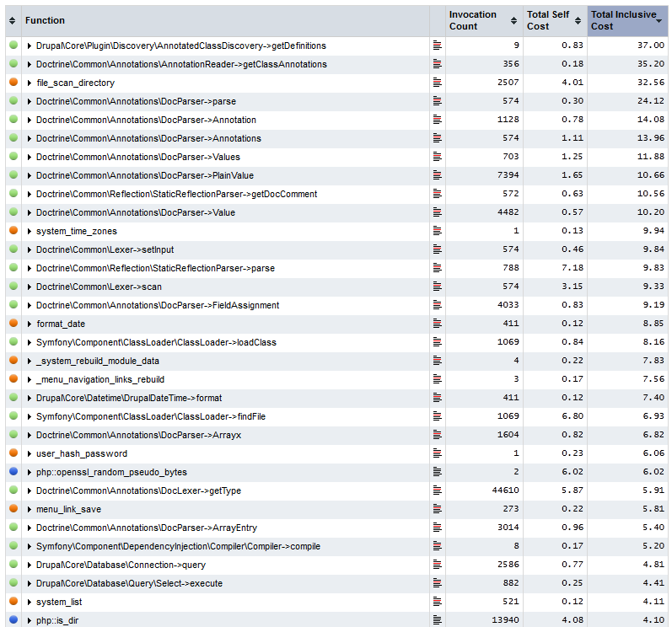Click the blue dot beside php::is_dir

tap(13, 619)
